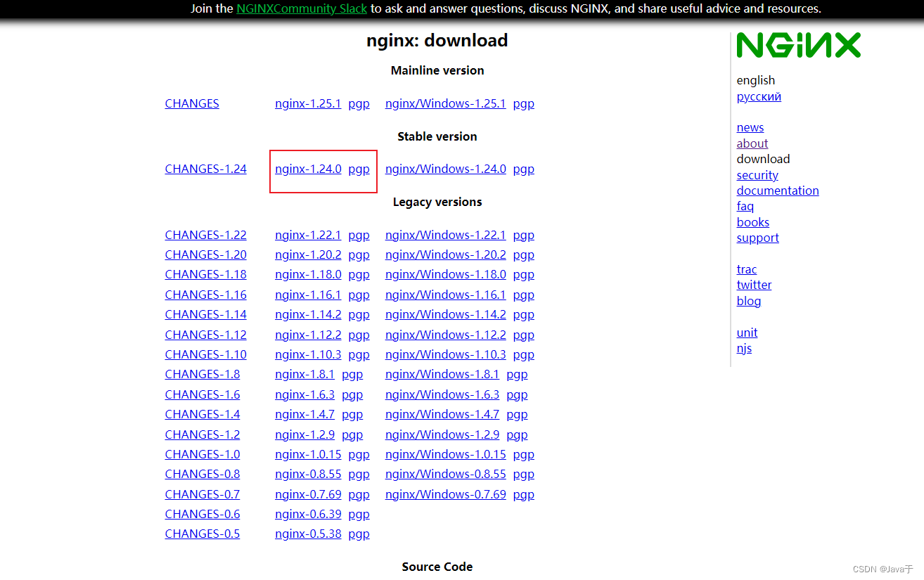
Task: Download nginx-1.8.1 source
Action: pyautogui.click(x=304, y=374)
